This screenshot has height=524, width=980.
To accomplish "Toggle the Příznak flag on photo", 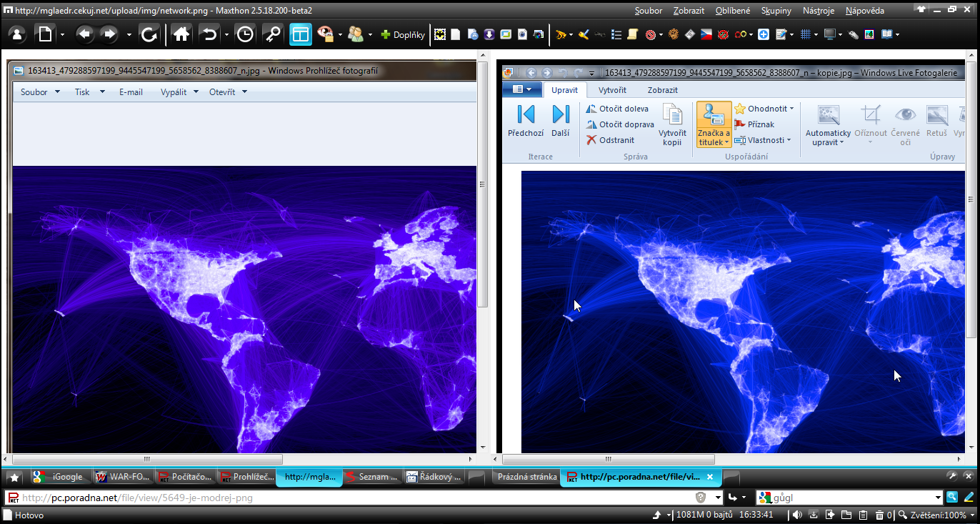I will (755, 124).
